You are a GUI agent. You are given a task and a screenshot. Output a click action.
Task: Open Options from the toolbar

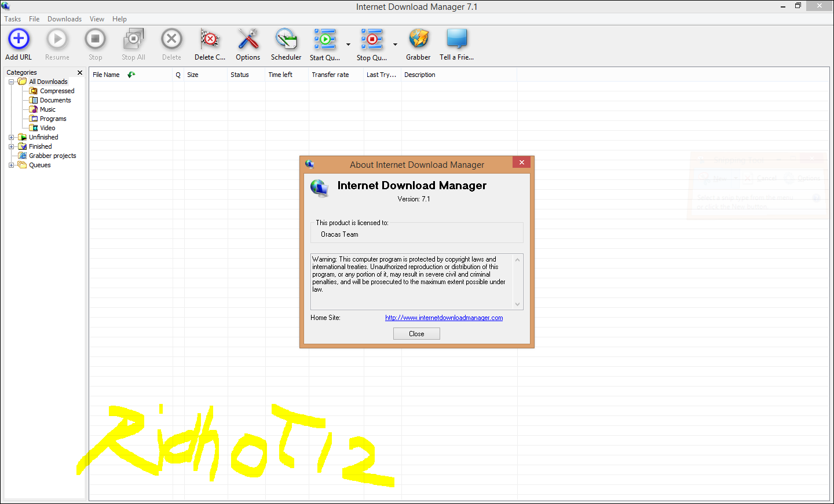click(x=248, y=39)
